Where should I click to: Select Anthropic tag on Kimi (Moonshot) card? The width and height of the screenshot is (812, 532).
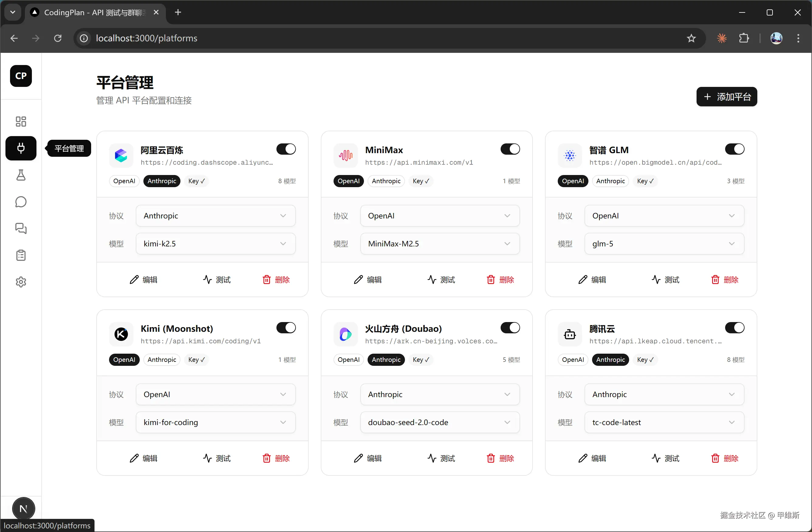pos(162,360)
